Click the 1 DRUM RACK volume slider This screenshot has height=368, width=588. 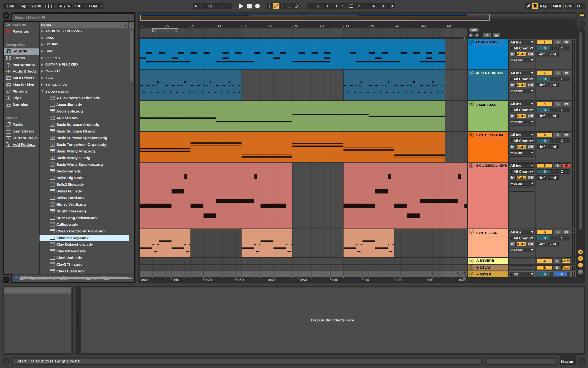point(544,48)
